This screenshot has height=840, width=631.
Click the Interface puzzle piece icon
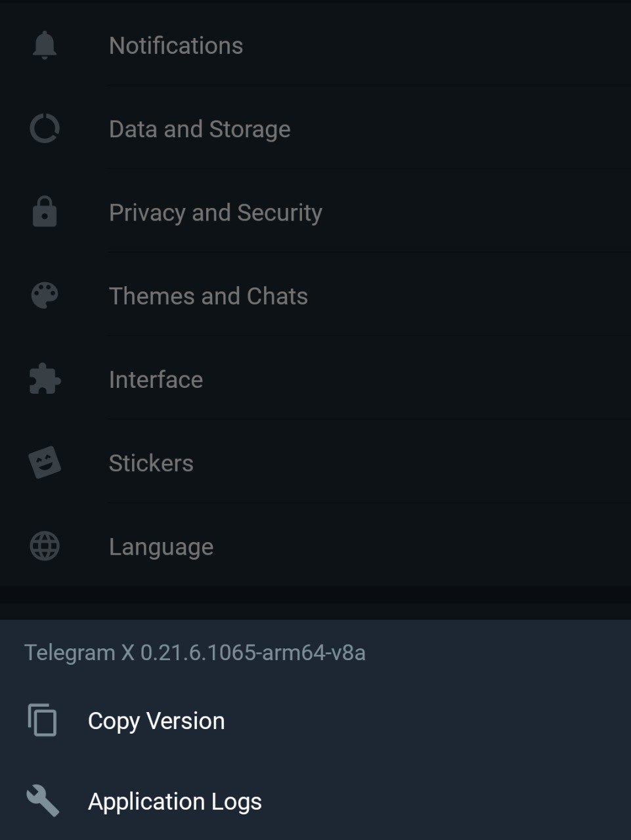[x=45, y=379]
